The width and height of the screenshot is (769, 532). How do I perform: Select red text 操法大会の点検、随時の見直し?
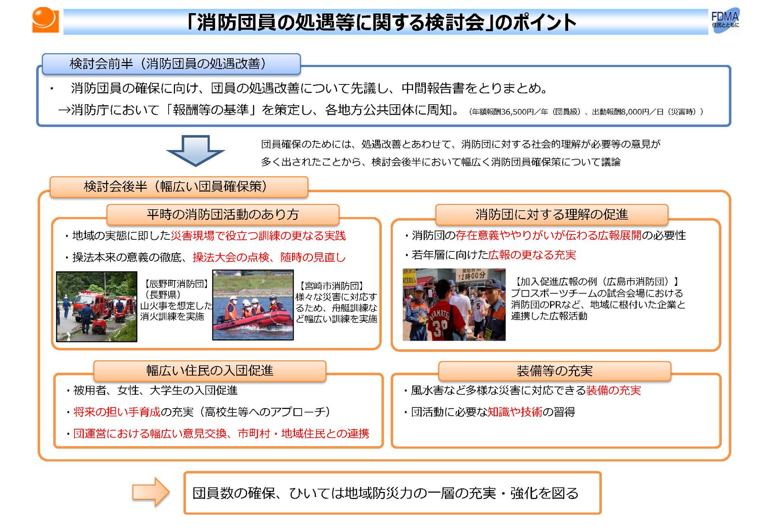pos(269,257)
